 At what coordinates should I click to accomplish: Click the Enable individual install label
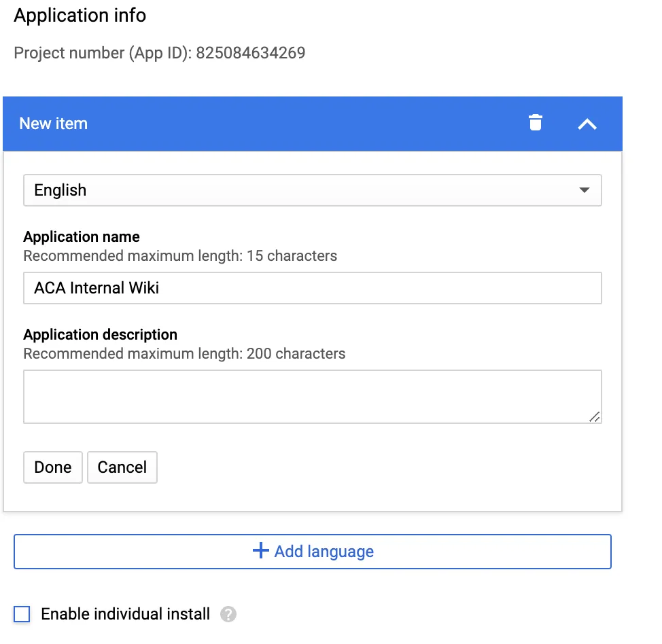click(124, 613)
